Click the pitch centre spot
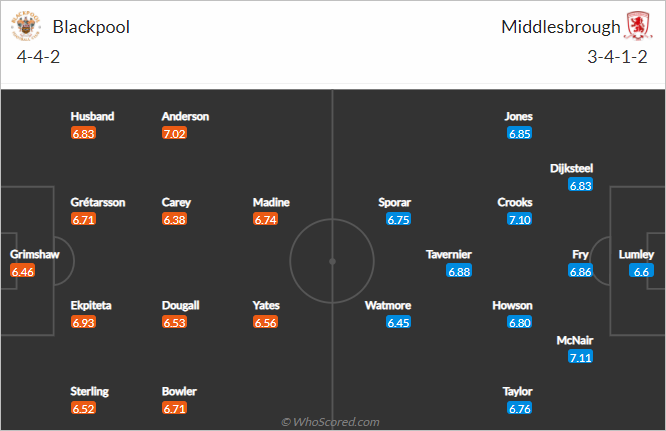 click(333, 262)
